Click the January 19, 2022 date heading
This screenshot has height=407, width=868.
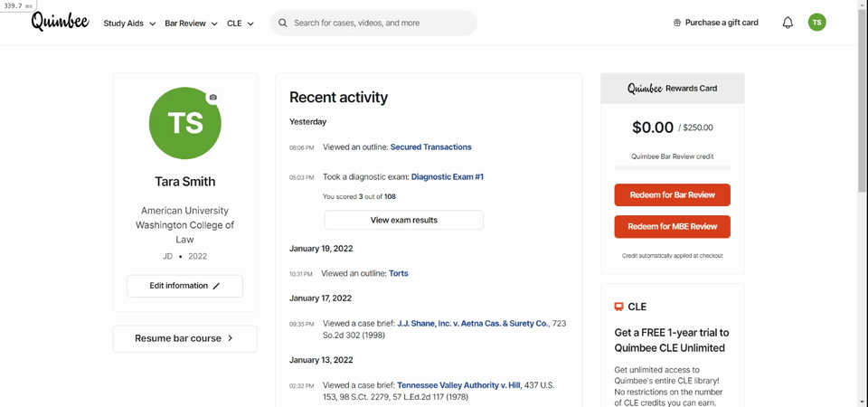[x=321, y=249]
